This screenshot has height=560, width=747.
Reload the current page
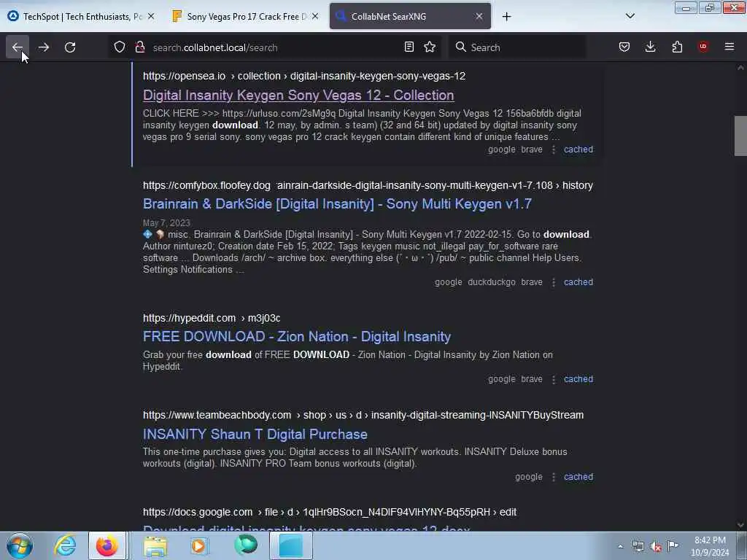(x=70, y=47)
